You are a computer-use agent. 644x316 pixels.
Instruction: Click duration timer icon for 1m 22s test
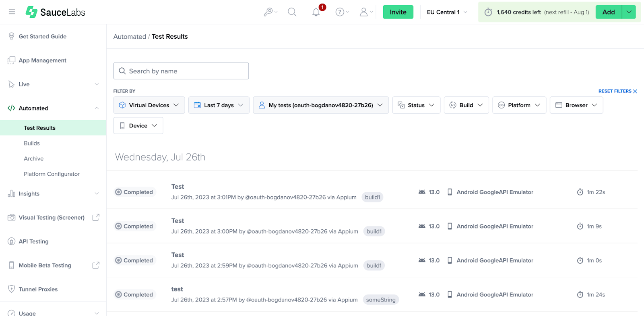(580, 192)
